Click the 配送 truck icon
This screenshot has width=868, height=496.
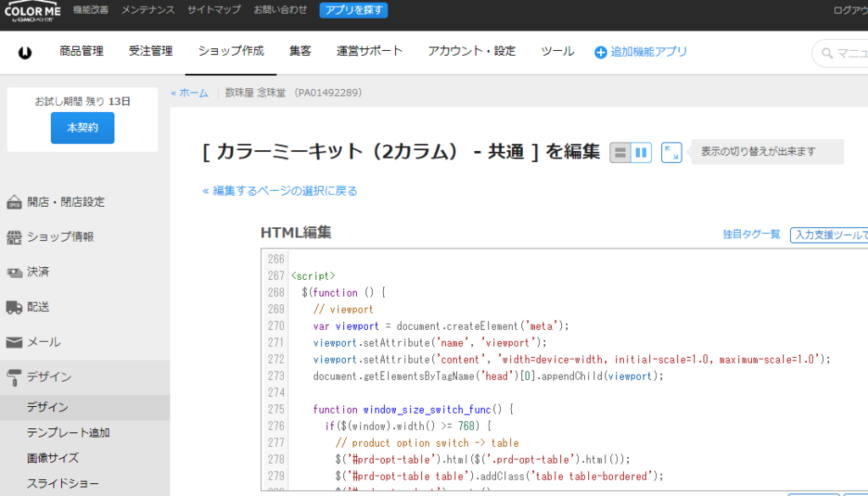click(x=14, y=307)
